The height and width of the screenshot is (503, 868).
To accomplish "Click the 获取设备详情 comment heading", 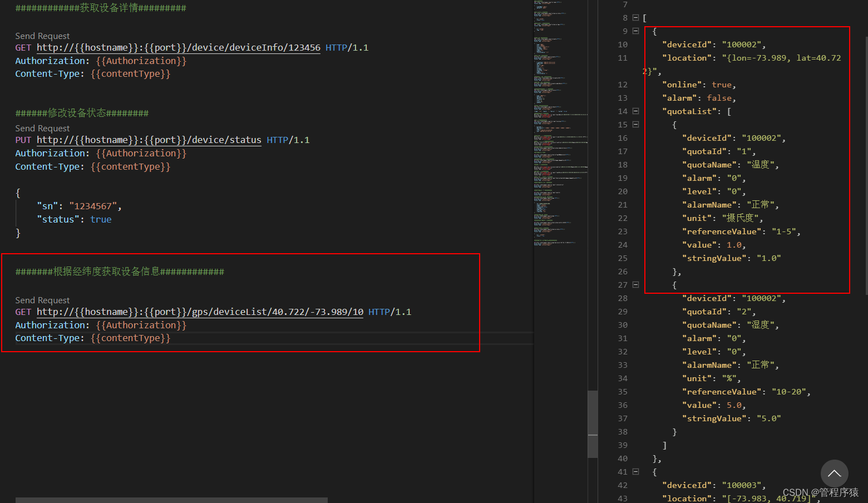I will point(101,8).
